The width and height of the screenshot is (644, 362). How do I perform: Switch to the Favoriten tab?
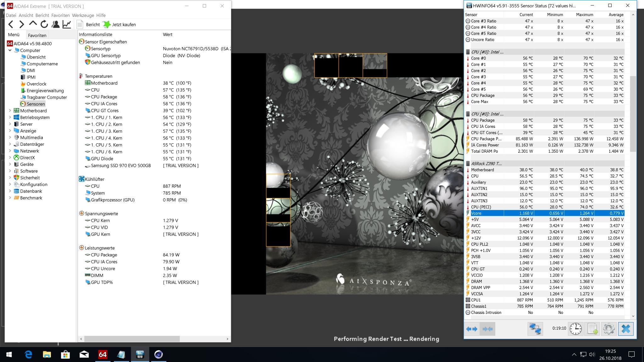37,35
